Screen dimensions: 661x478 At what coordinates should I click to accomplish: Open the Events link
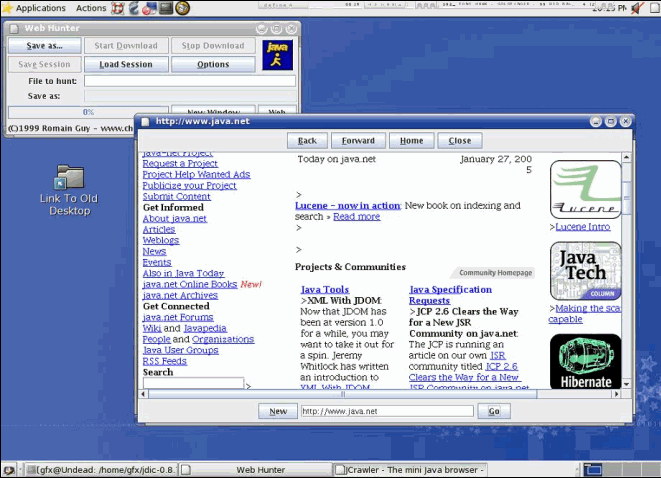point(157,262)
